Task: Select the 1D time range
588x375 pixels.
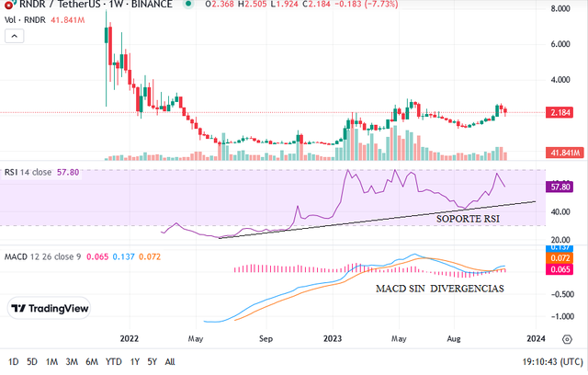Action: [x=14, y=362]
